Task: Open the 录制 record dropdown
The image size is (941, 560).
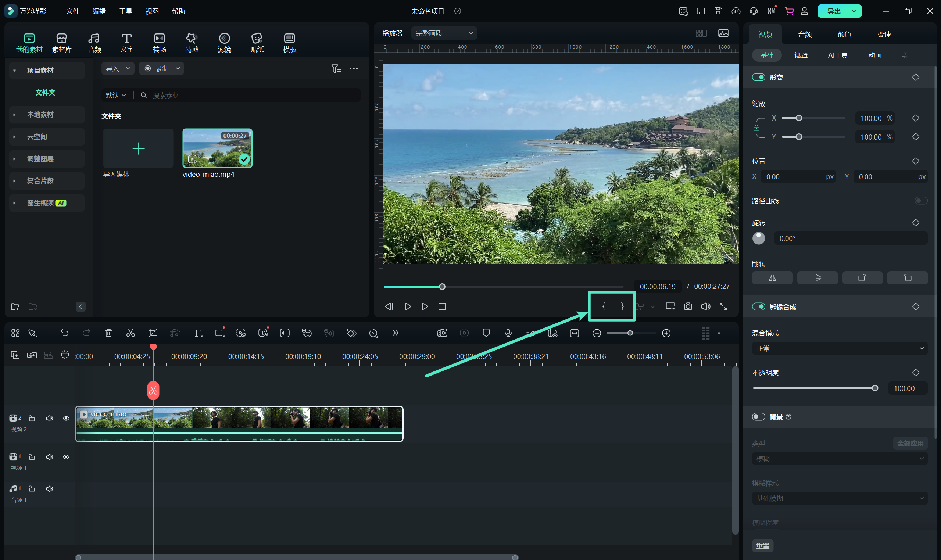Action: tap(162, 68)
